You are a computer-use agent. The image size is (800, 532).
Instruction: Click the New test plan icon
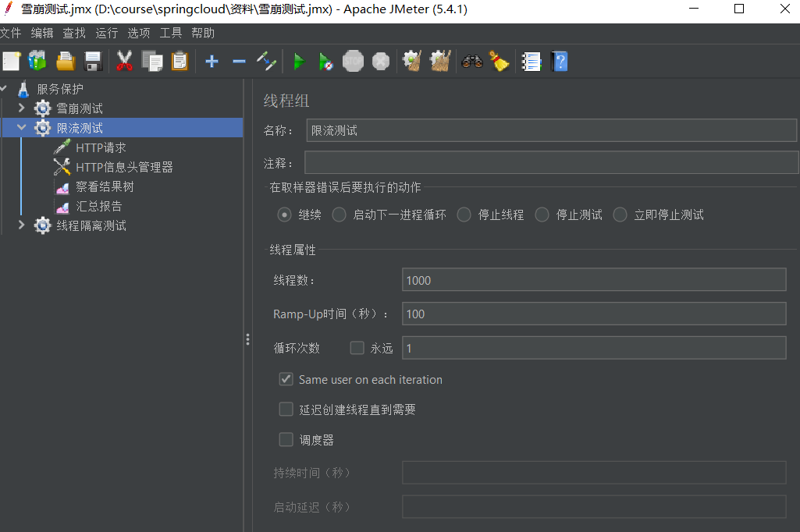[12, 62]
